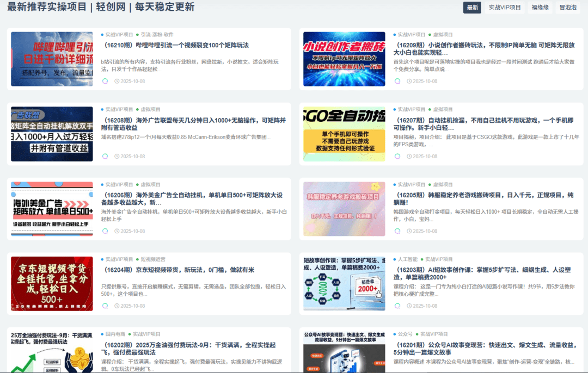The width and height of the screenshot is (588, 373).
Task: Click 引流-涨粉-软件 category tag
Action: [157, 34]
